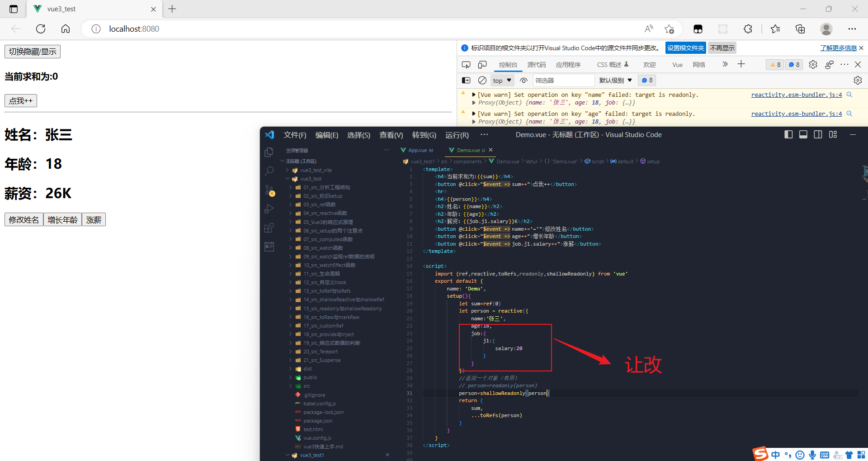Open console settings gear in filter bar
868x461 pixels.
tap(858, 80)
